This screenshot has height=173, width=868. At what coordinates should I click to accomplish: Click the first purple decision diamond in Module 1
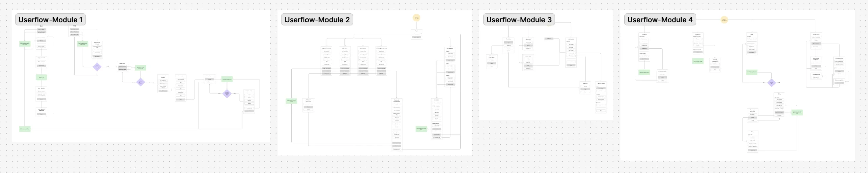pyautogui.click(x=97, y=67)
